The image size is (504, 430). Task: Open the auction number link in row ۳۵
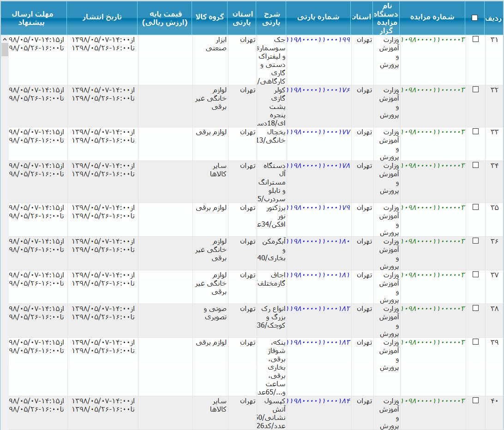pos(433,208)
